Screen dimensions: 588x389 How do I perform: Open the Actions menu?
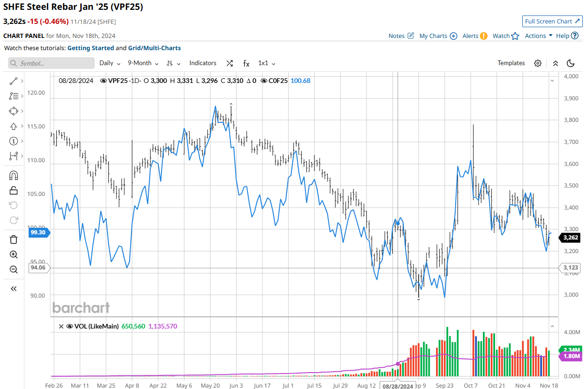pyautogui.click(x=538, y=36)
